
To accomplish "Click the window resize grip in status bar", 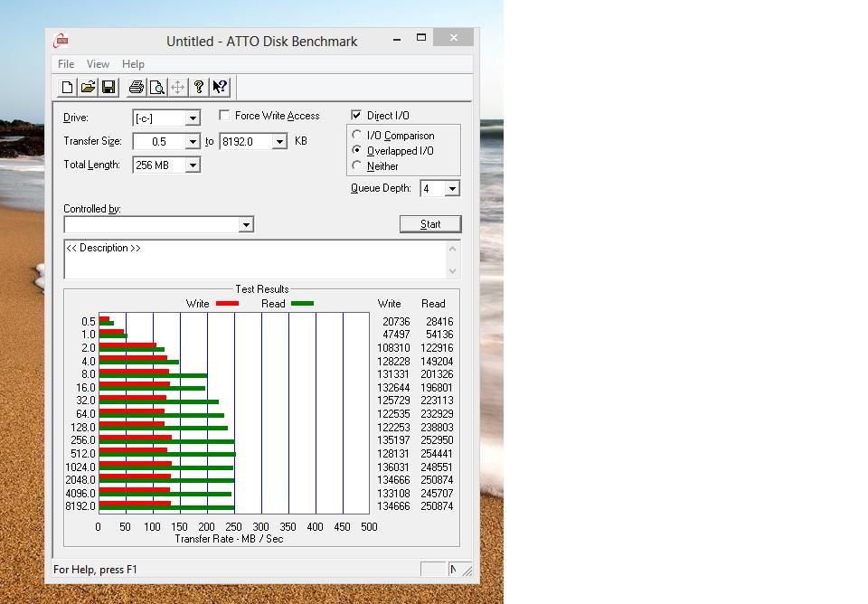I will point(467,571).
